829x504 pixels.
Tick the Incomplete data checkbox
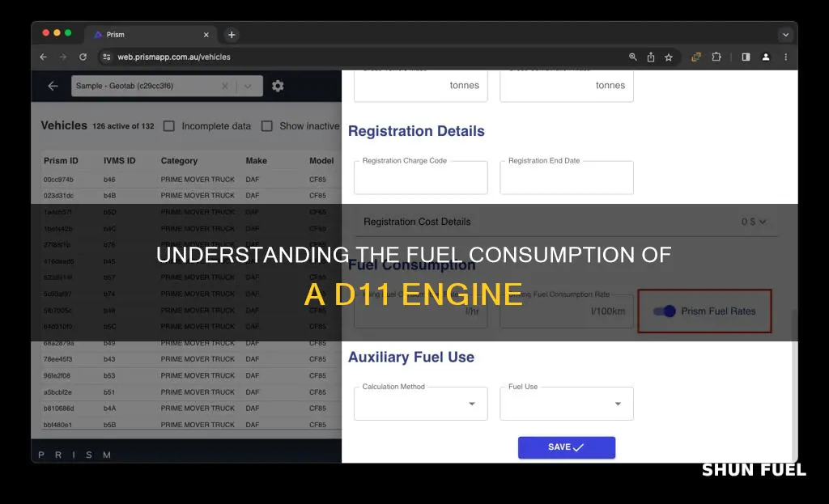pos(168,126)
